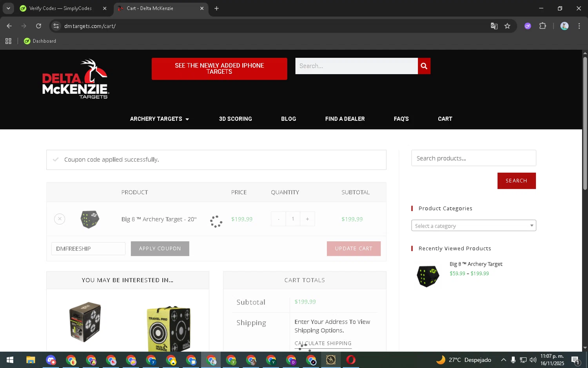Click See the Newly Added iPhone Targets banner
The image size is (588, 368).
click(219, 69)
